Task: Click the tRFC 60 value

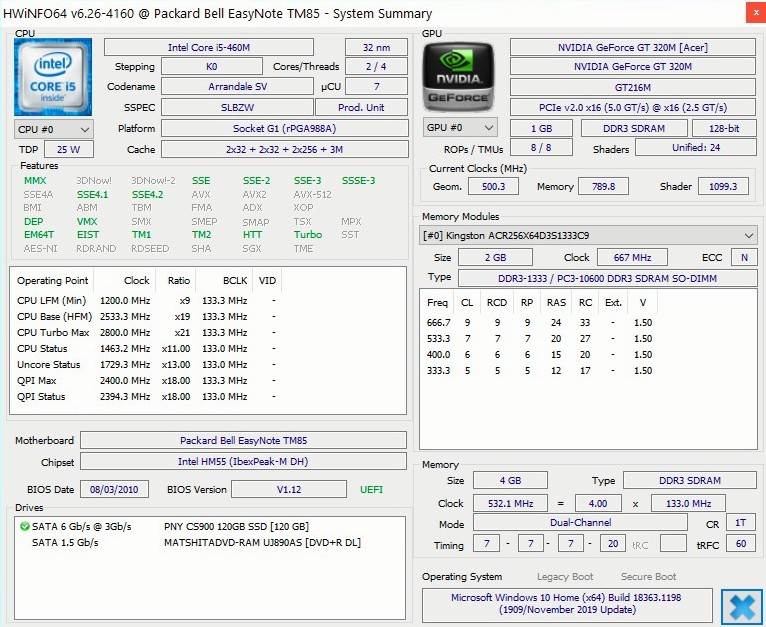Action: pos(741,543)
